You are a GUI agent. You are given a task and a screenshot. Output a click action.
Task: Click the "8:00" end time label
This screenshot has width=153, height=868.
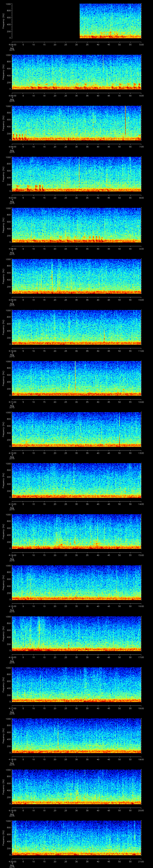141,197
